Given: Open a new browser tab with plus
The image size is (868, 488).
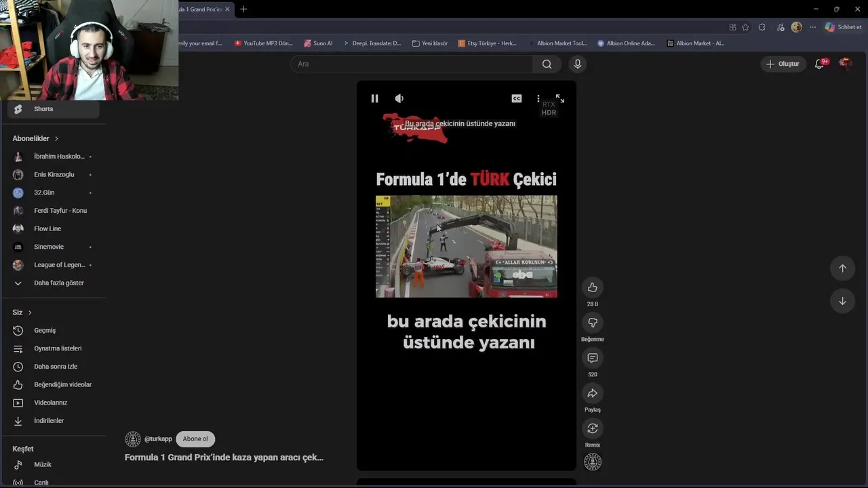Looking at the screenshot, I should coord(243,9).
